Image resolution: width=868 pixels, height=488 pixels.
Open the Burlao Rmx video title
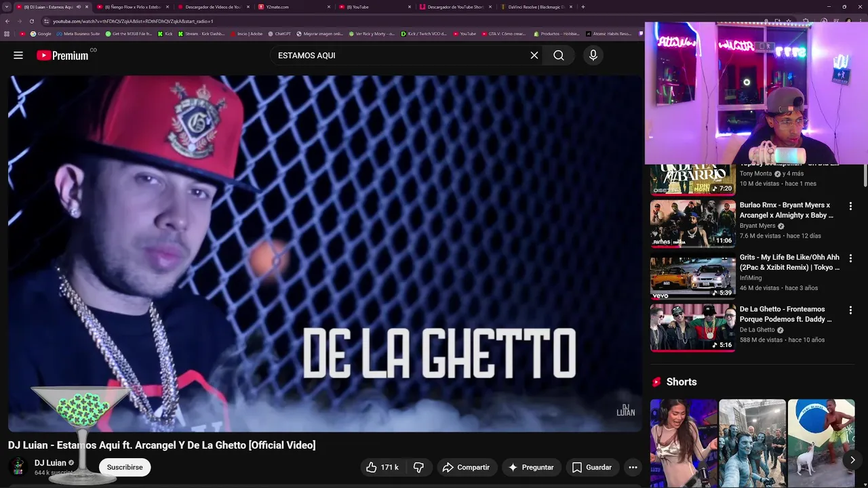click(786, 210)
